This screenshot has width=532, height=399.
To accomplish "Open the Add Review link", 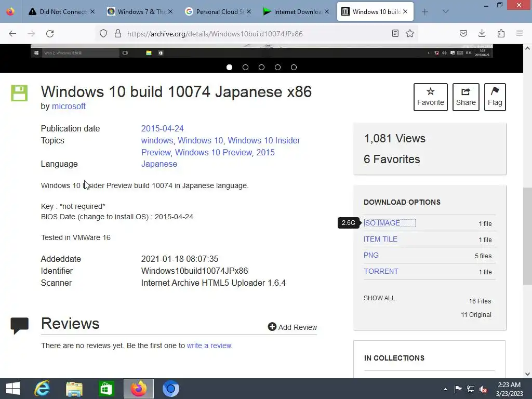I will [x=292, y=327].
